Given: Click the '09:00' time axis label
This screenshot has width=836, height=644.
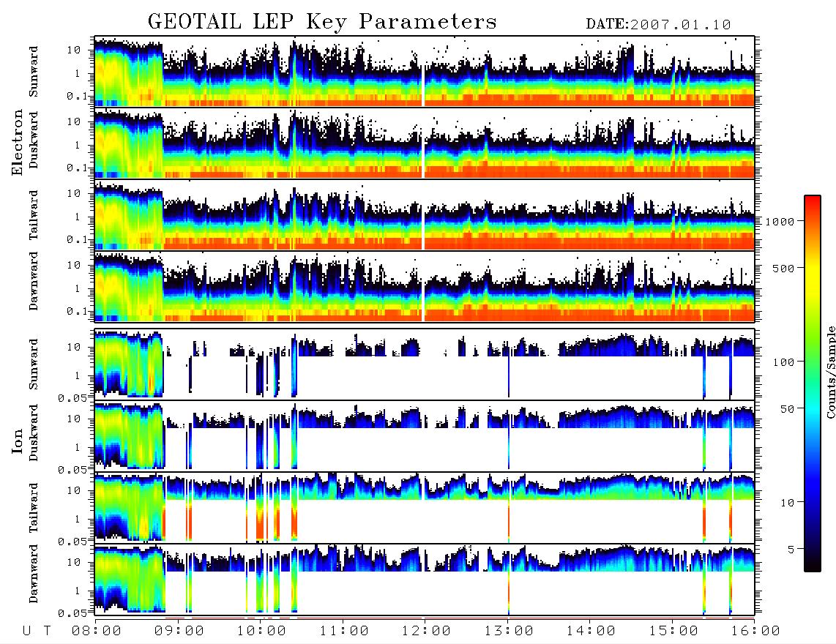Looking at the screenshot, I should 179,631.
